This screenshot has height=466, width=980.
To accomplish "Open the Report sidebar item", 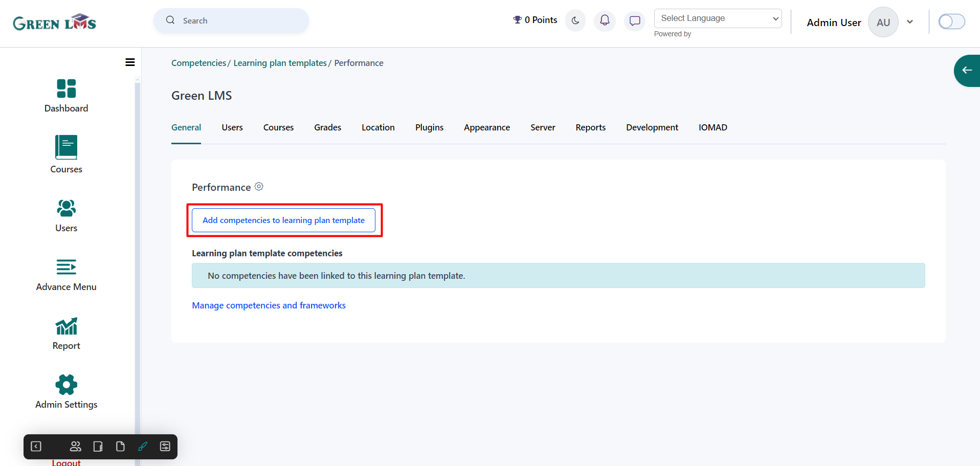I will point(66,334).
